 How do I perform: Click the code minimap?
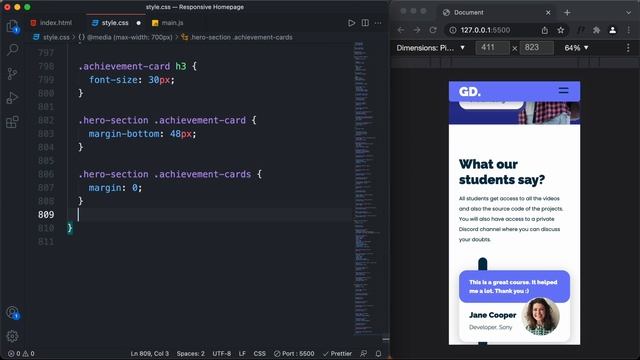366,188
